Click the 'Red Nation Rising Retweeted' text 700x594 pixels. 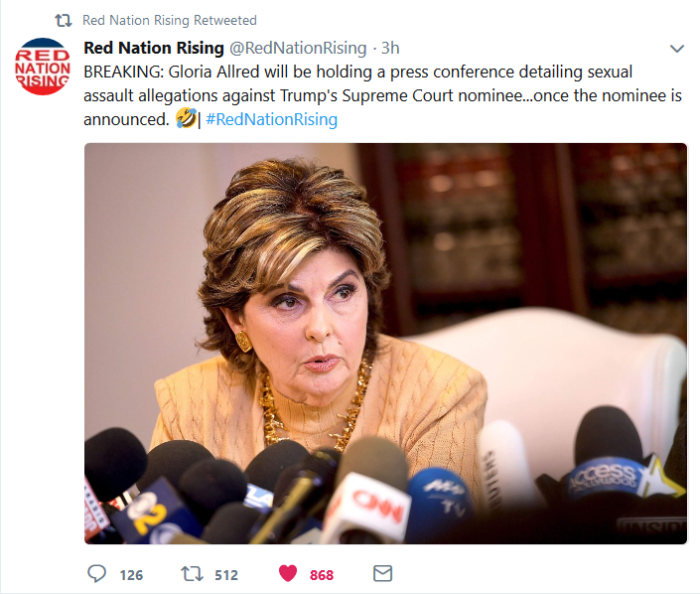pos(170,20)
